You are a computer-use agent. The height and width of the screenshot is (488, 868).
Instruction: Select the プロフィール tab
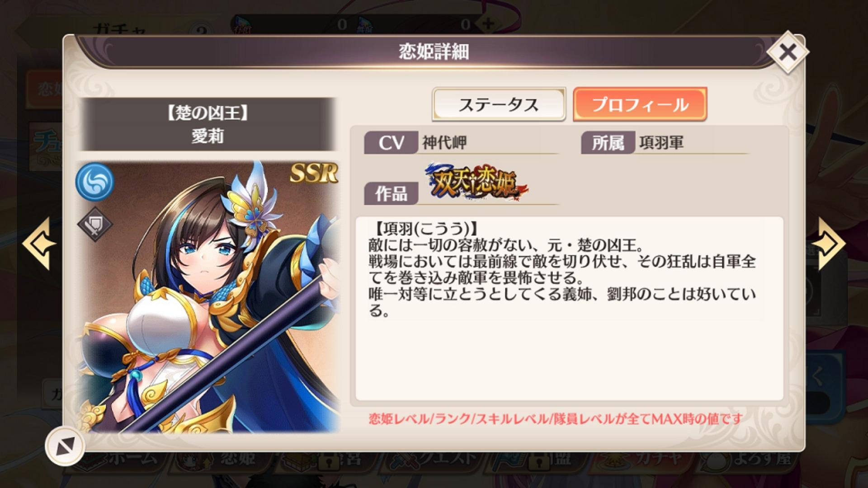pos(640,104)
